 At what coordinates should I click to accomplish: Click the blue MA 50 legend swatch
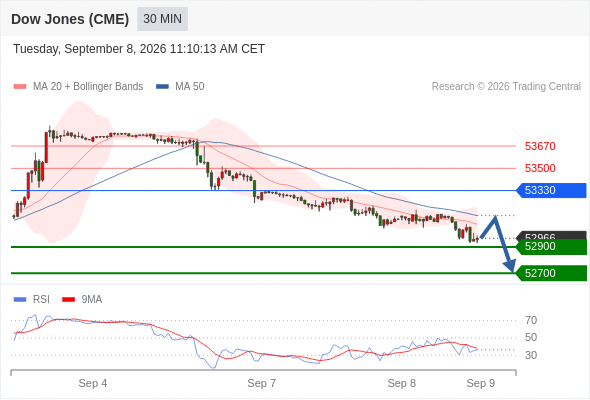click(162, 87)
